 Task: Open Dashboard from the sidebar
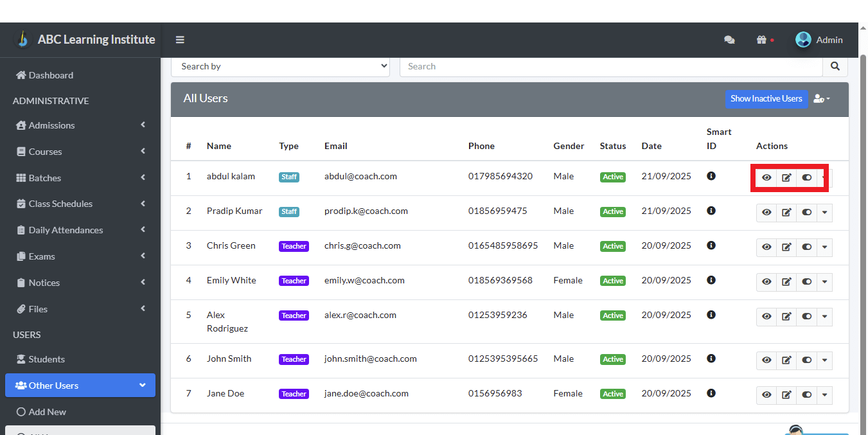point(51,75)
